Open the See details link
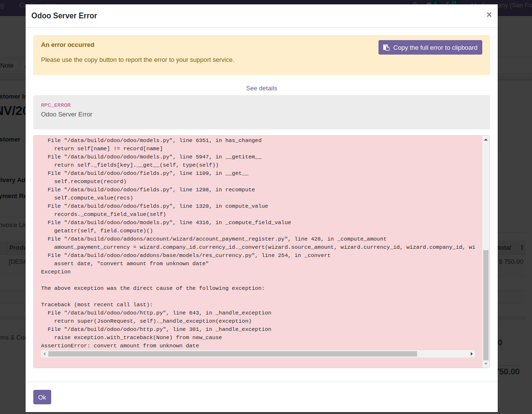532x414 pixels. [261, 88]
